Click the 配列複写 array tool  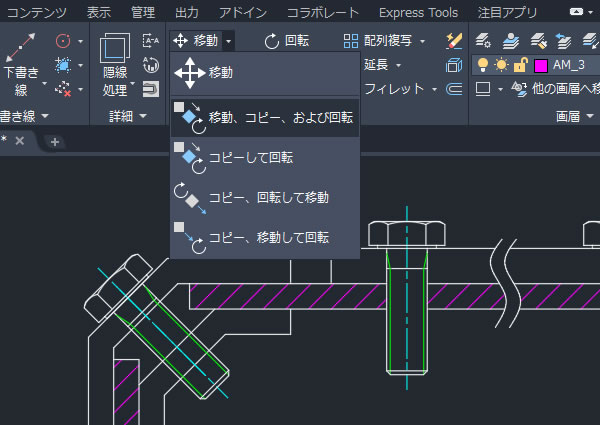pos(377,41)
